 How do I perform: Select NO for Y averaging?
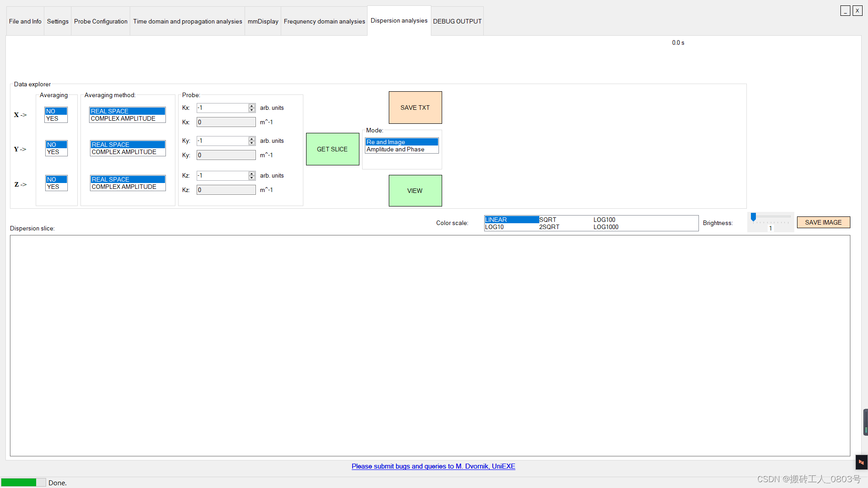click(57, 145)
